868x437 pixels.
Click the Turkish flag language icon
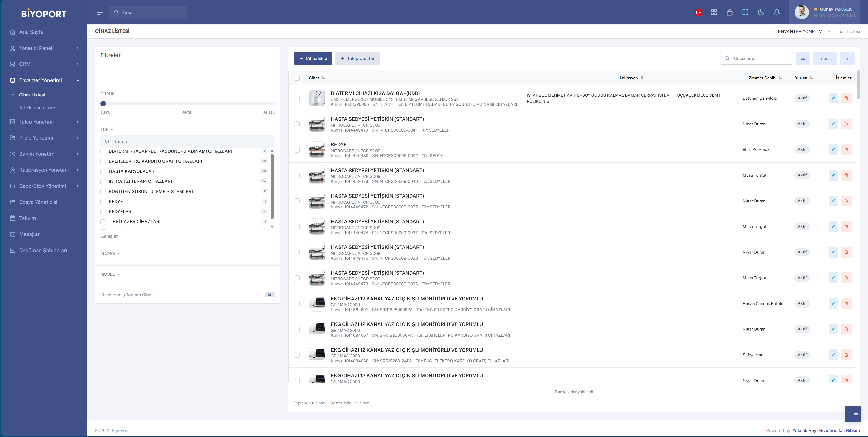coord(698,13)
